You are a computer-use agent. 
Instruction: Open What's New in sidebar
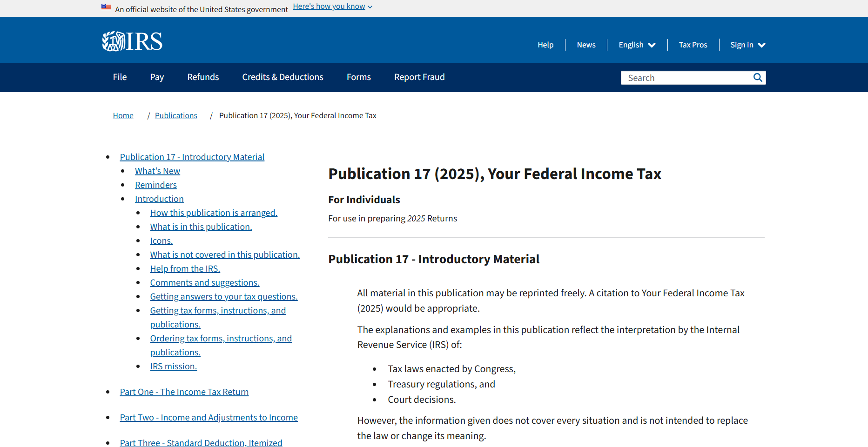coord(157,171)
